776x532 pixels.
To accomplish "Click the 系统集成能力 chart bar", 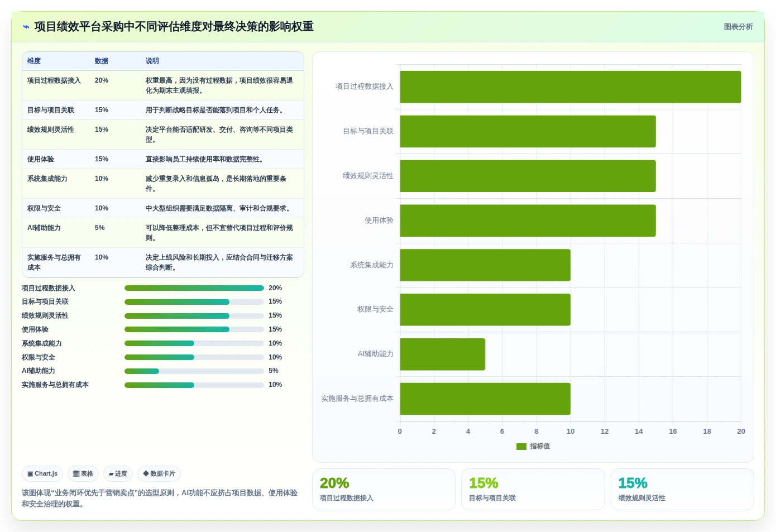I will pyautogui.click(x=485, y=265).
